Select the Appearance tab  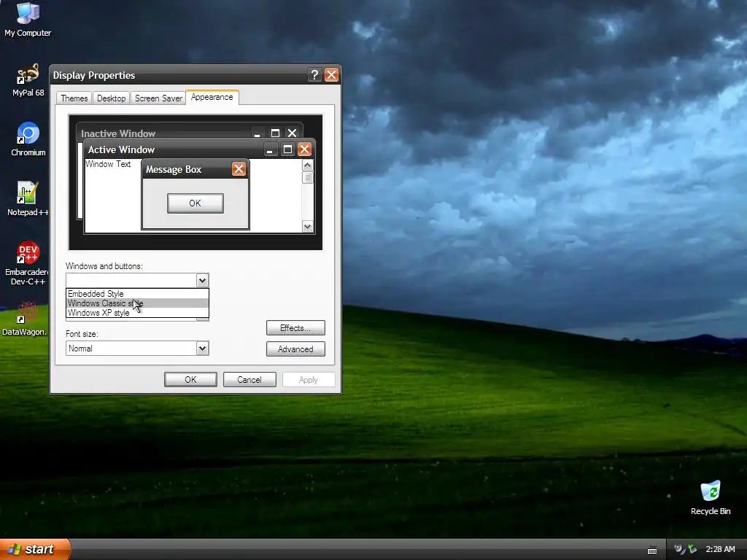[x=212, y=97]
